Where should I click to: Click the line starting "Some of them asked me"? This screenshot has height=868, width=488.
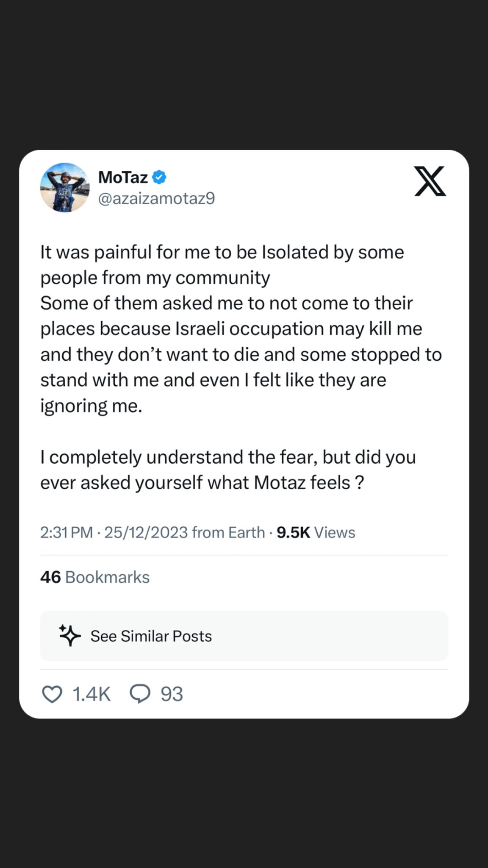[x=226, y=303]
